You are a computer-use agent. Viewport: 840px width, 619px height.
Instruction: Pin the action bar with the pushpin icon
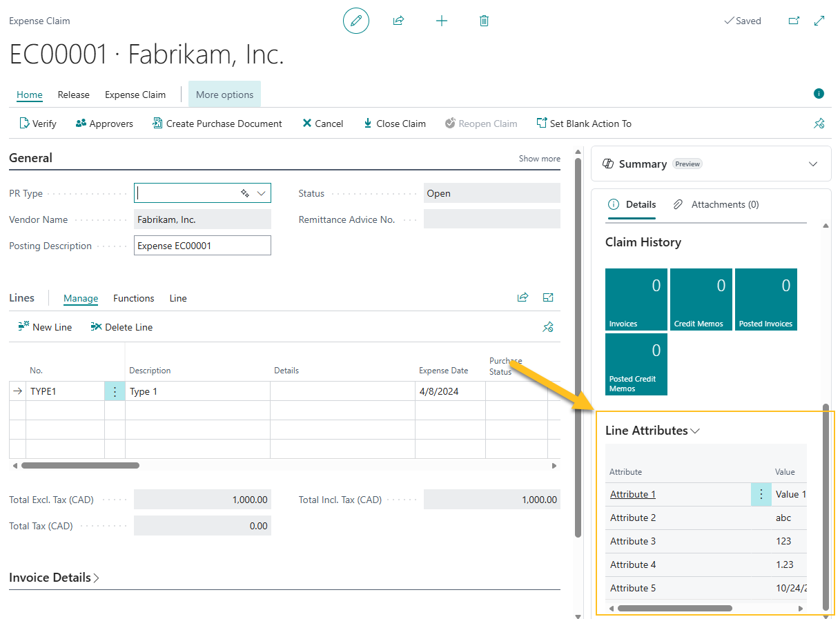(x=819, y=123)
